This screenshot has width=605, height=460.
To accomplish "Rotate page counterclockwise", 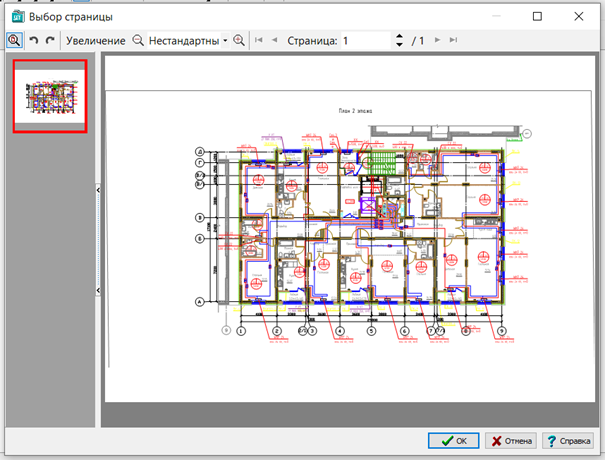I will 34,40.
